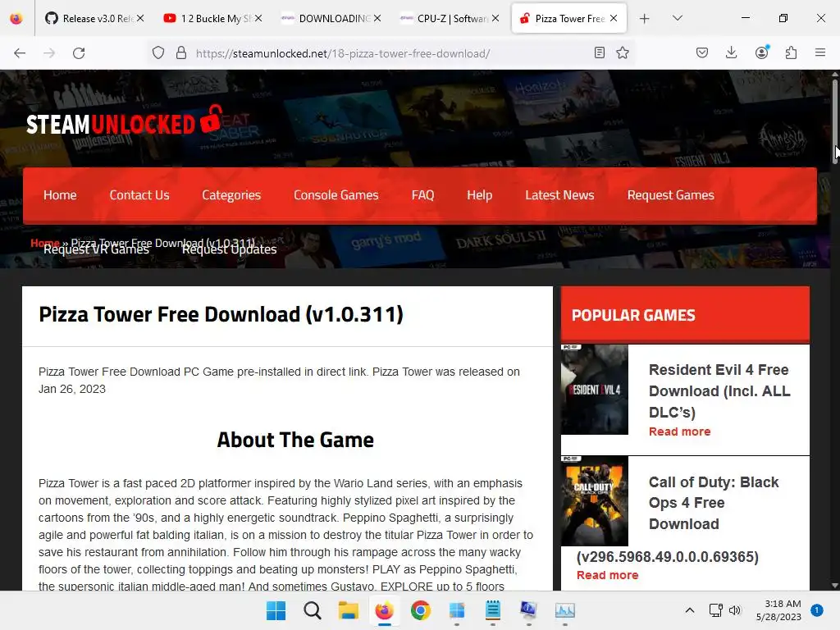
Task: Open a new tab with plus button
Action: (645, 19)
